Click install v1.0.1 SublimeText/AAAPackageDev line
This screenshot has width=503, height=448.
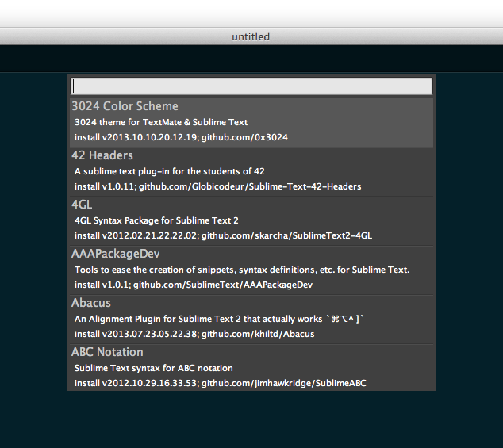(x=194, y=285)
